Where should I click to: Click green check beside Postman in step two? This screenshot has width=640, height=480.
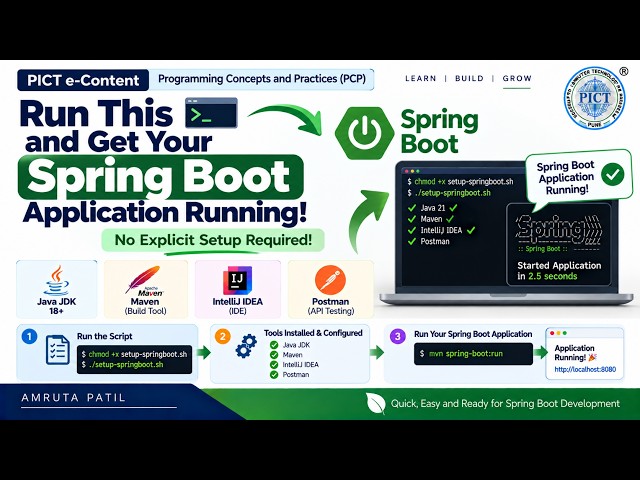274,374
